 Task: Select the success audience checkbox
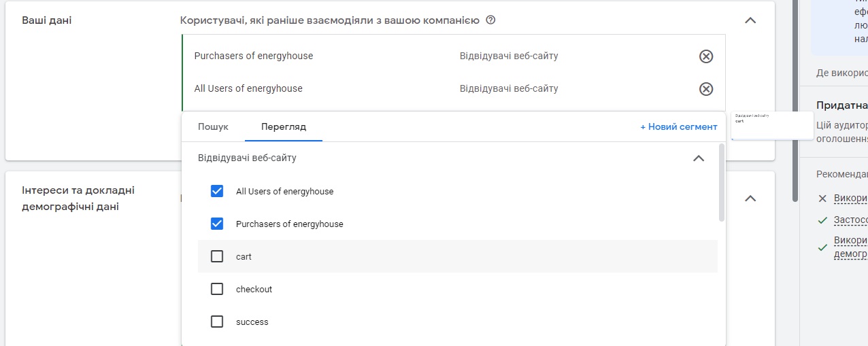pyautogui.click(x=217, y=322)
